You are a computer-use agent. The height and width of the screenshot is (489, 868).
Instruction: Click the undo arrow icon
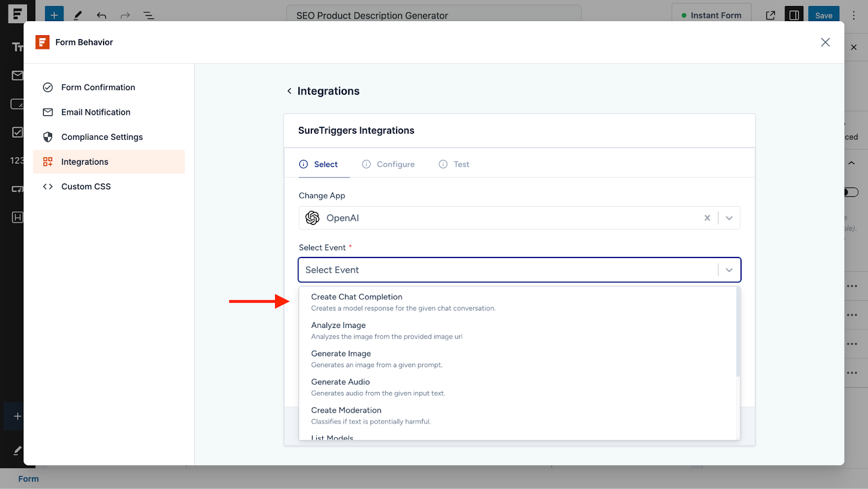coord(101,15)
